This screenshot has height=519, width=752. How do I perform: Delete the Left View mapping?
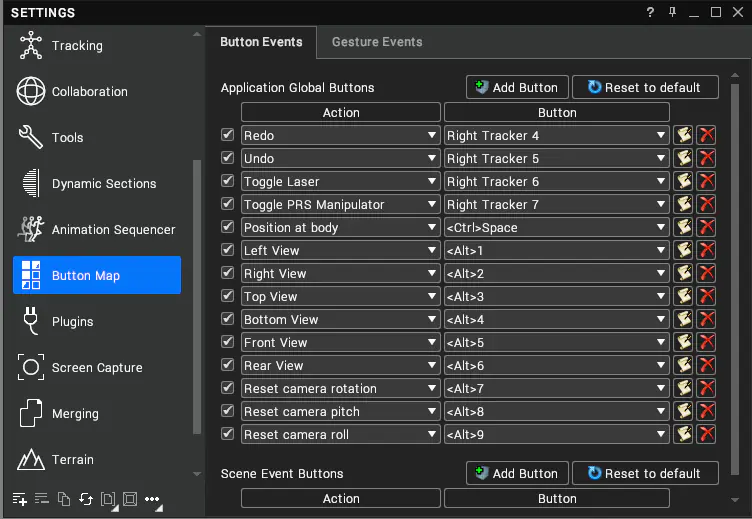point(706,250)
